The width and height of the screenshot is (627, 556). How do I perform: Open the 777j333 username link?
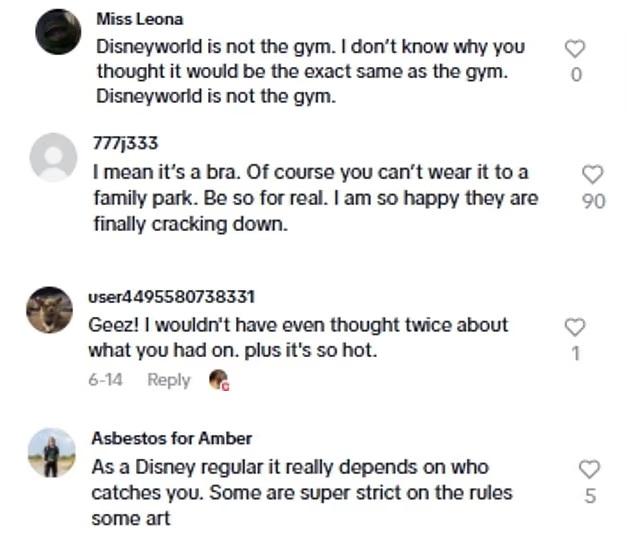coord(125,145)
